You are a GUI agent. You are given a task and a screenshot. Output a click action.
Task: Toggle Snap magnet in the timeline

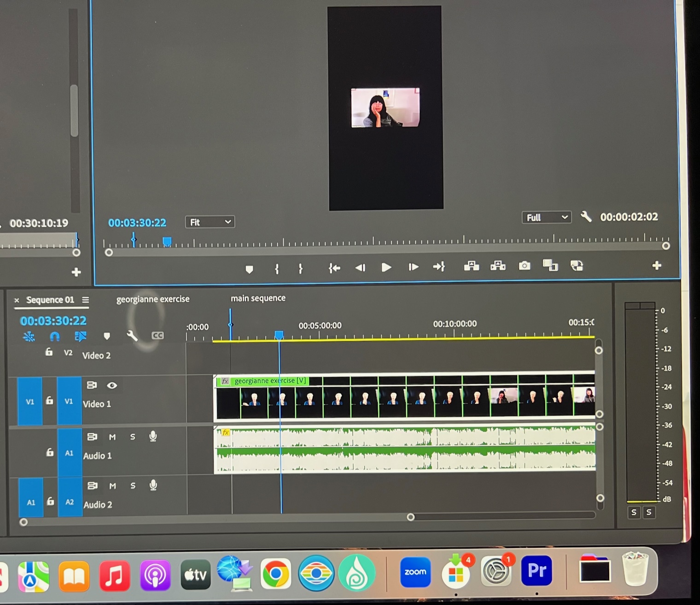tap(55, 337)
